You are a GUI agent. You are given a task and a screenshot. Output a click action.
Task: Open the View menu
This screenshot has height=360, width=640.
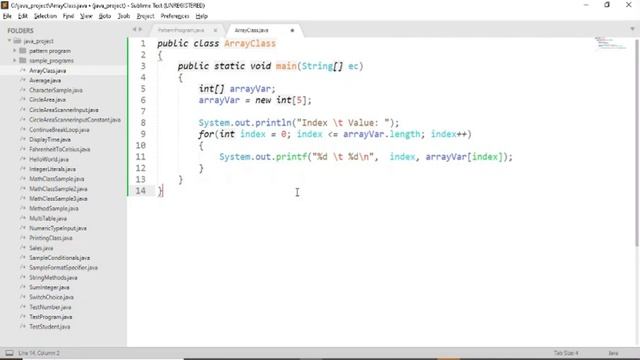coord(86,16)
